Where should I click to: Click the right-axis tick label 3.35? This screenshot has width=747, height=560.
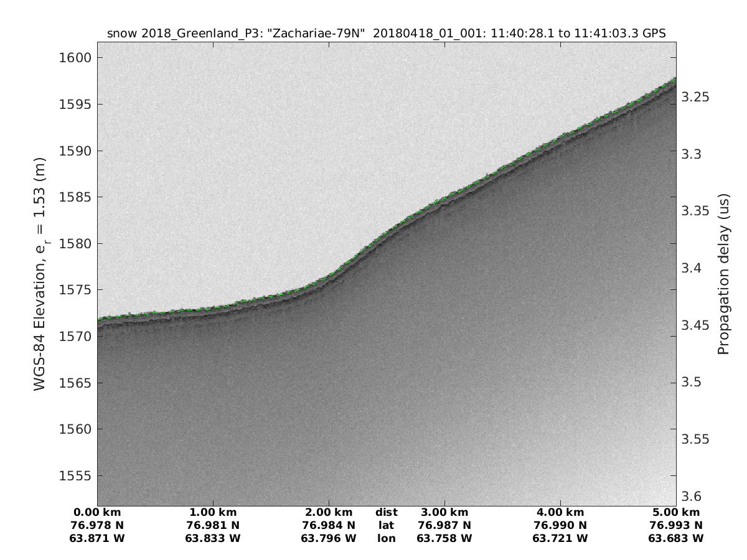click(x=695, y=211)
